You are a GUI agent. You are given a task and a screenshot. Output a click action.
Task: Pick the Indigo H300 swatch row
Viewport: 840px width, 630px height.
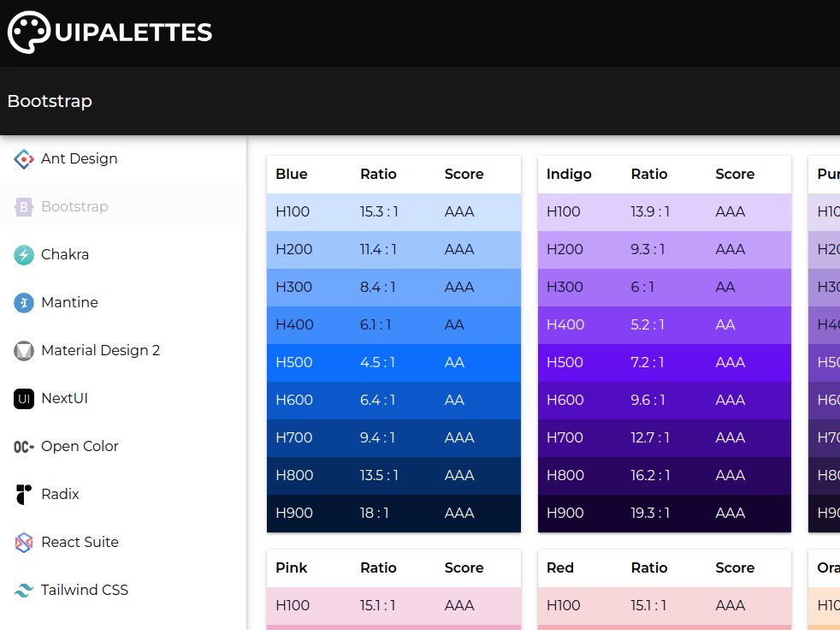pyautogui.click(x=665, y=288)
